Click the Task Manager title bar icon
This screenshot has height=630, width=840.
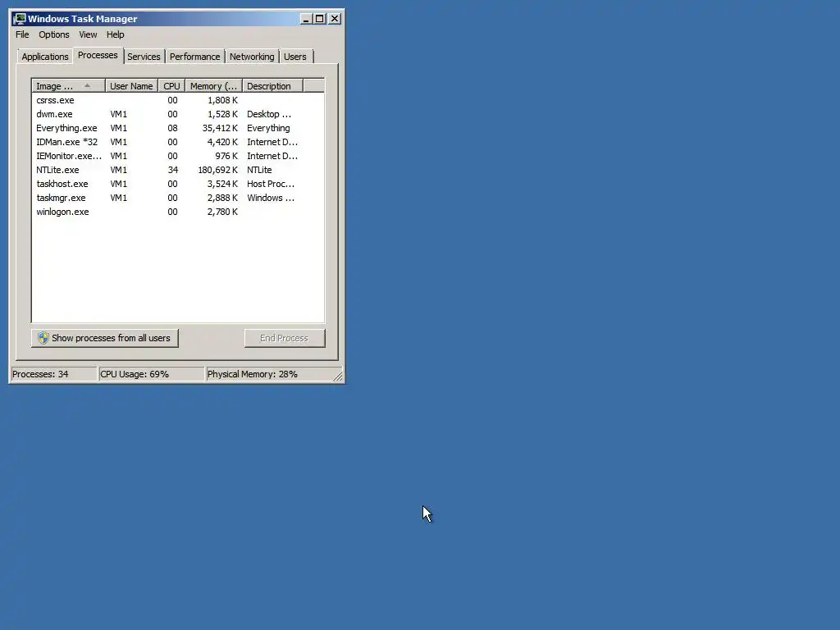tap(20, 19)
